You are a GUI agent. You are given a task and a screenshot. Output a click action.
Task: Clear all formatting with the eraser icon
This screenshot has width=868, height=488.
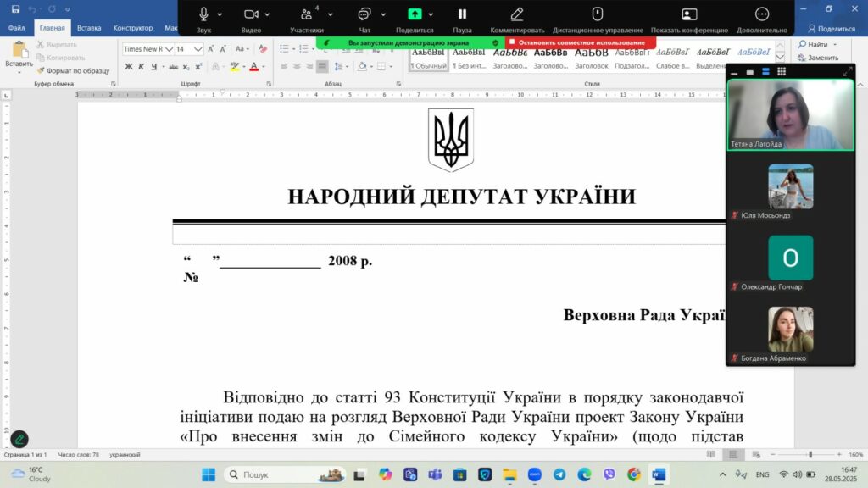click(x=263, y=49)
